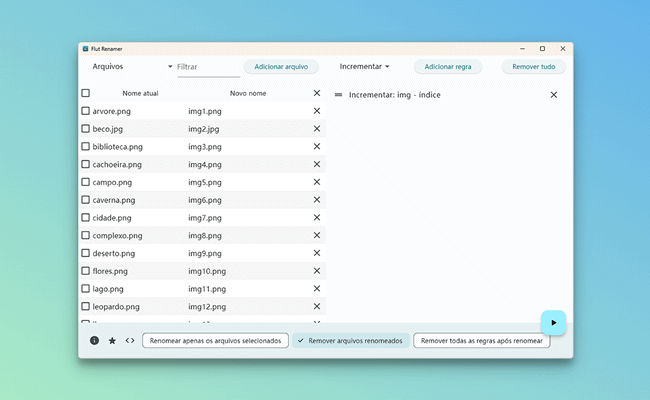Viewport: 650px width, 400px height.
Task: Select the biblioteca.png checkbox
Action: [85, 146]
